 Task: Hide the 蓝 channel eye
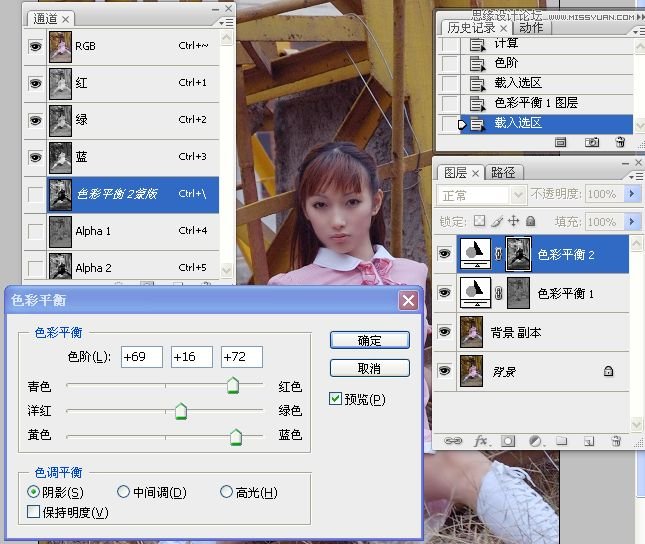(35, 157)
